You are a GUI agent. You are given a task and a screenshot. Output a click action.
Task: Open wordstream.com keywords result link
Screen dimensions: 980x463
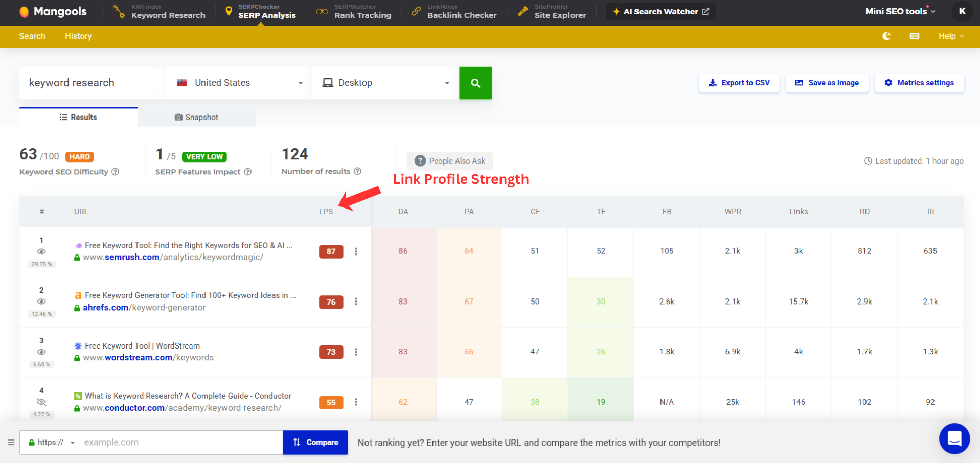click(x=148, y=358)
